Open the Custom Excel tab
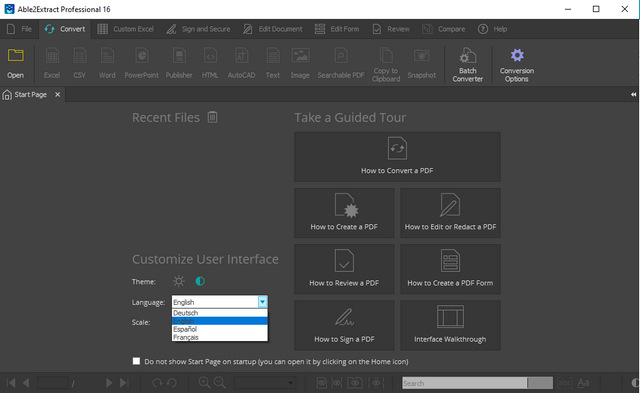Image resolution: width=640 pixels, height=393 pixels. 125,29
